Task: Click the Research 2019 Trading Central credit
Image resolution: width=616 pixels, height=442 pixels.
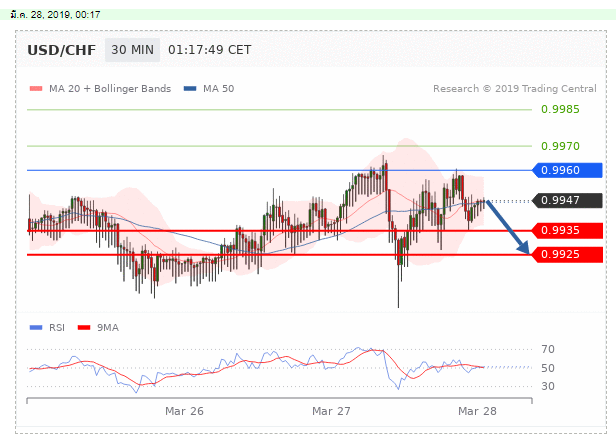Action: click(x=515, y=89)
